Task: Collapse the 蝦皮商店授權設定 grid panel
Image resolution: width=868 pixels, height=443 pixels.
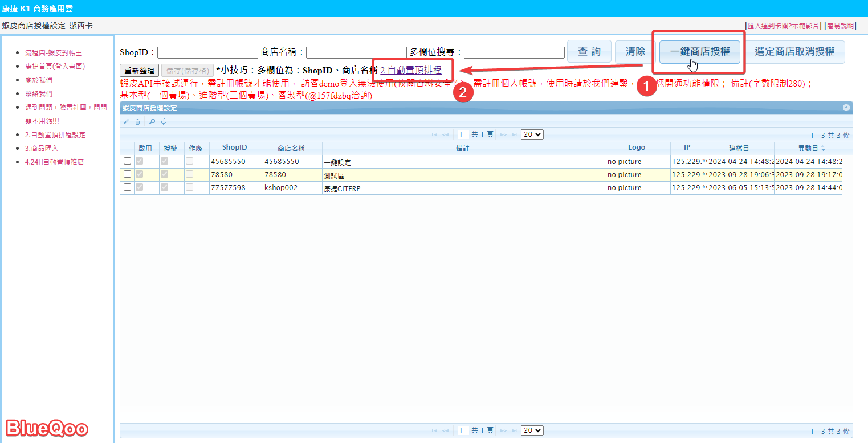Action: pyautogui.click(x=846, y=108)
